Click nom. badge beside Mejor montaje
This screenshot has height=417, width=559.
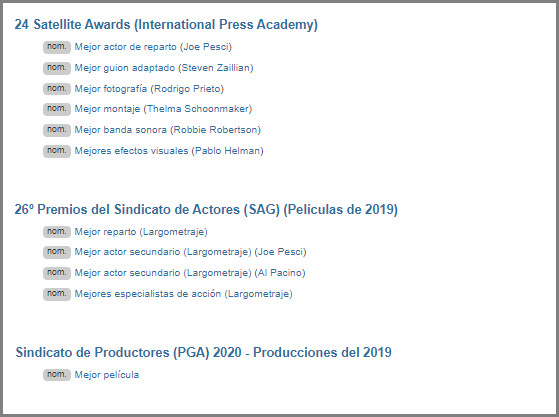pyautogui.click(x=57, y=109)
